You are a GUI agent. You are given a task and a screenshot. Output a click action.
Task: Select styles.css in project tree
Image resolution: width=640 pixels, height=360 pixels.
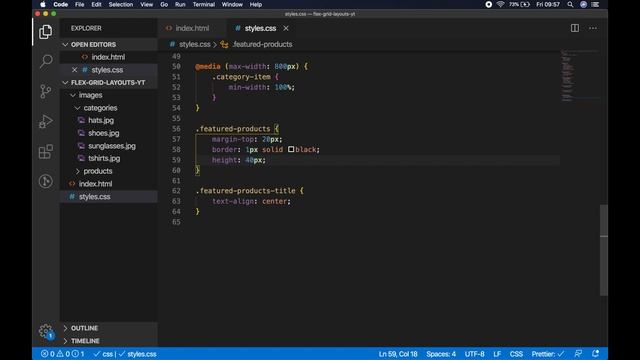(94, 196)
